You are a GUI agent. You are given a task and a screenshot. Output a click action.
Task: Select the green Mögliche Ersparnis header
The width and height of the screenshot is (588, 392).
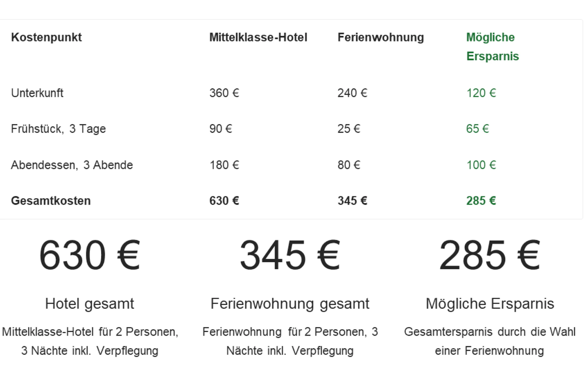[493, 47]
